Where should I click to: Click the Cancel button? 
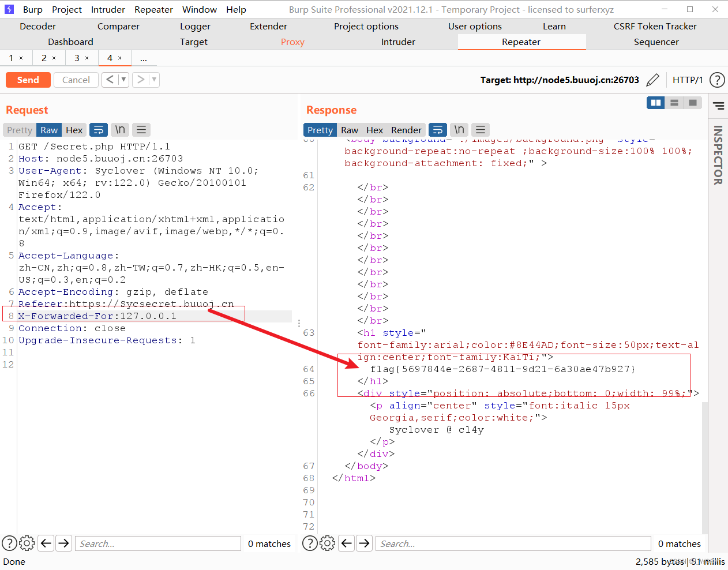76,80
